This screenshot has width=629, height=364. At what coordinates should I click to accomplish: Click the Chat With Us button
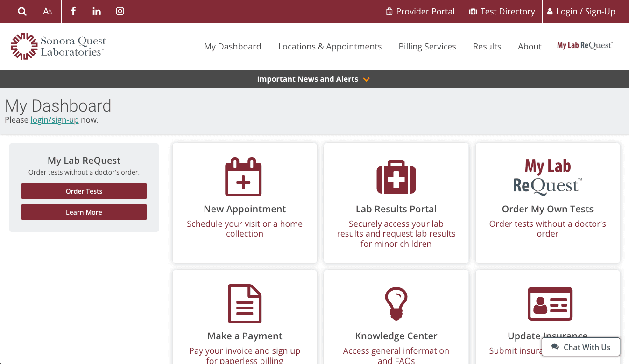(581, 347)
